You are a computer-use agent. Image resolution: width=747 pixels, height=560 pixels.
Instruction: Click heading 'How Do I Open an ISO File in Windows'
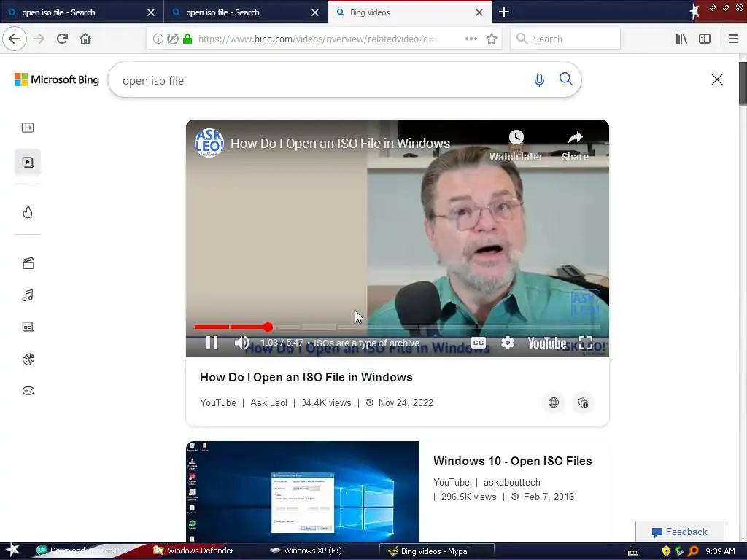pyautogui.click(x=306, y=377)
